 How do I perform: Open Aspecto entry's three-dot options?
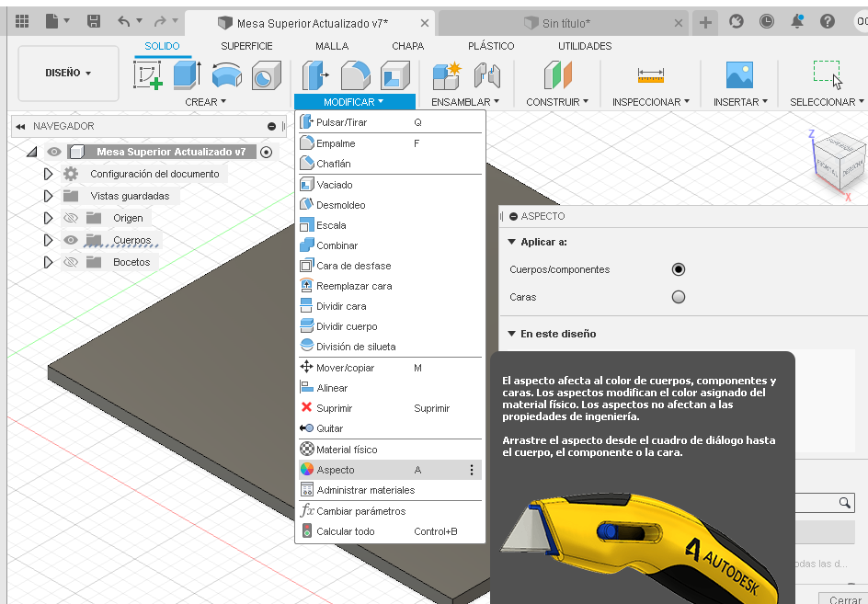point(472,470)
